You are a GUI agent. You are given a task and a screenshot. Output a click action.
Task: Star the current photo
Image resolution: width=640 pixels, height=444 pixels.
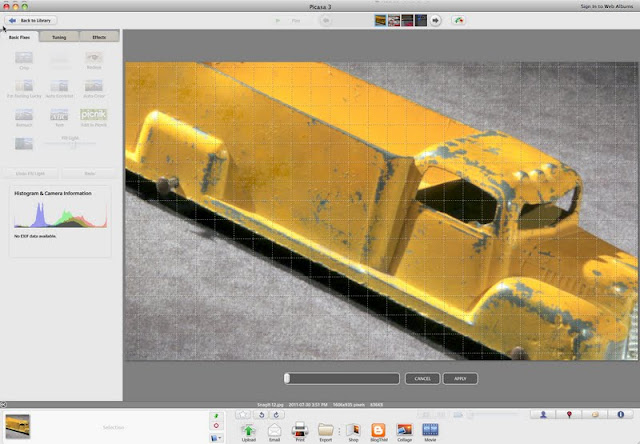click(243, 415)
